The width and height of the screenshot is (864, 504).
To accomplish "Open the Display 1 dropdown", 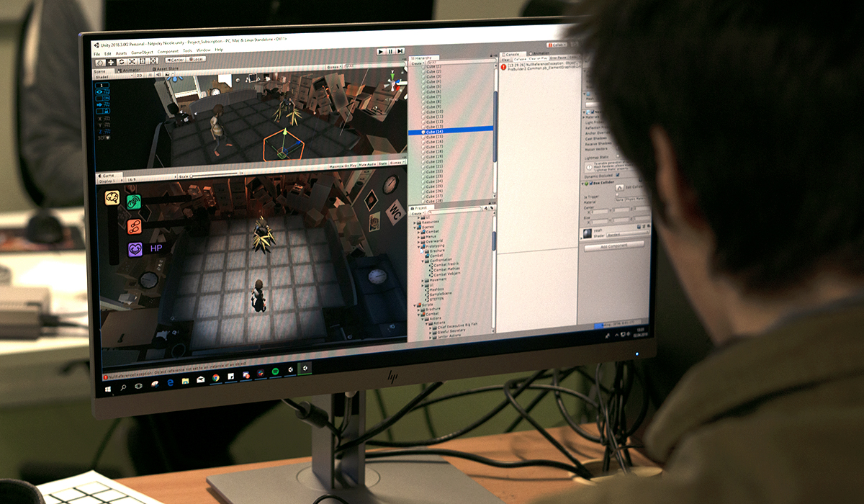I will pos(111,181).
